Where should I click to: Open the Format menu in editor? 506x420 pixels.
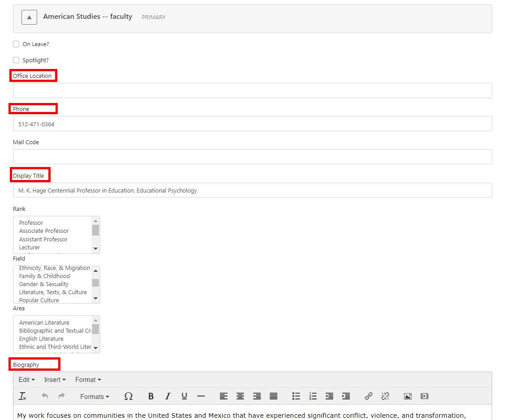click(88, 380)
